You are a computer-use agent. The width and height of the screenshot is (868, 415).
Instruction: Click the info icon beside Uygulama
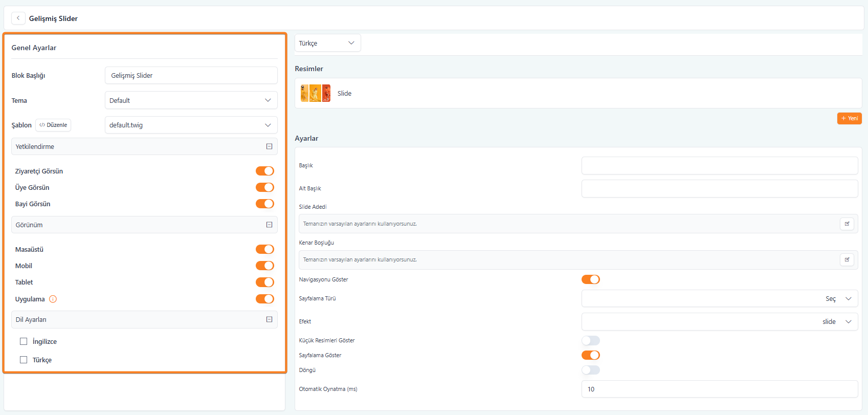53,299
